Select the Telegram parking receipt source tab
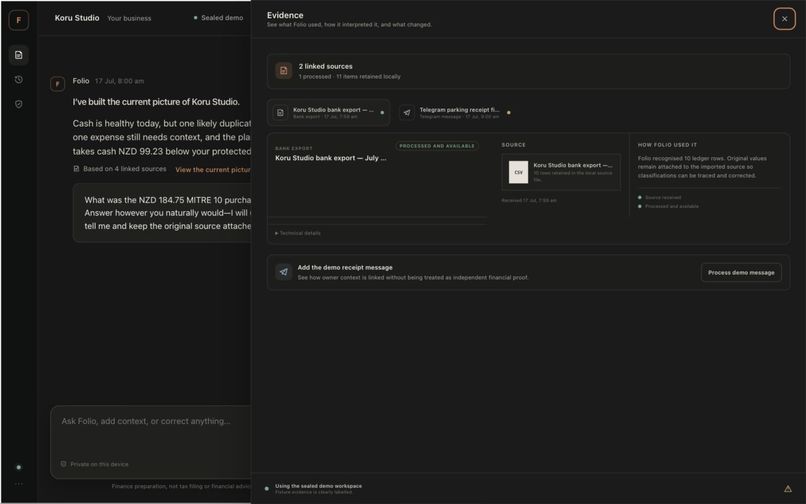 coord(454,113)
